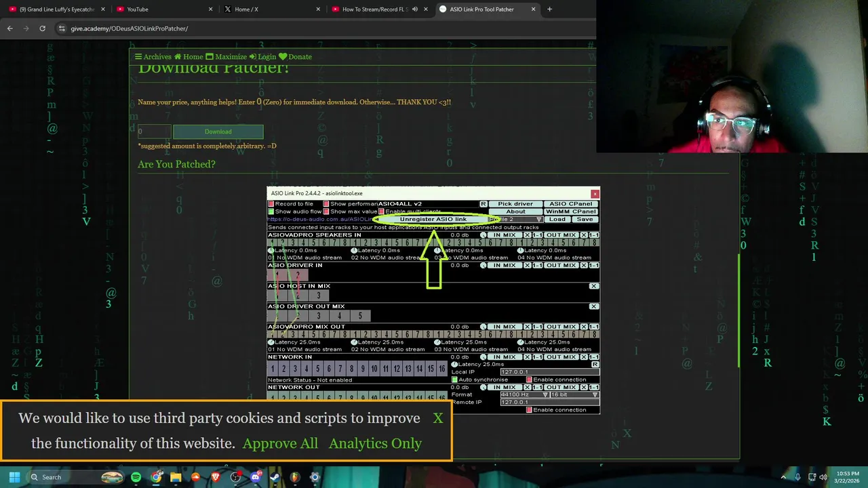868x488 pixels.
Task: Open the Archives menu item
Action: point(153,57)
